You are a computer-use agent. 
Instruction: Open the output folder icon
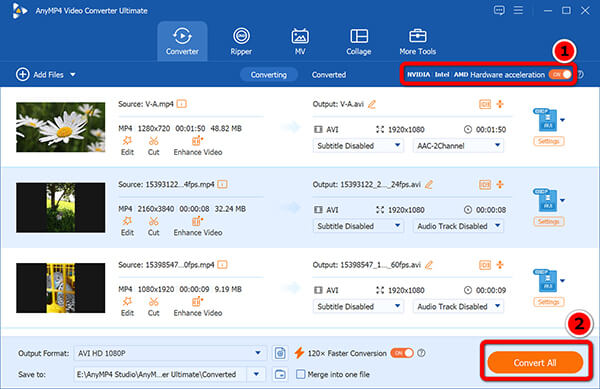coord(280,374)
